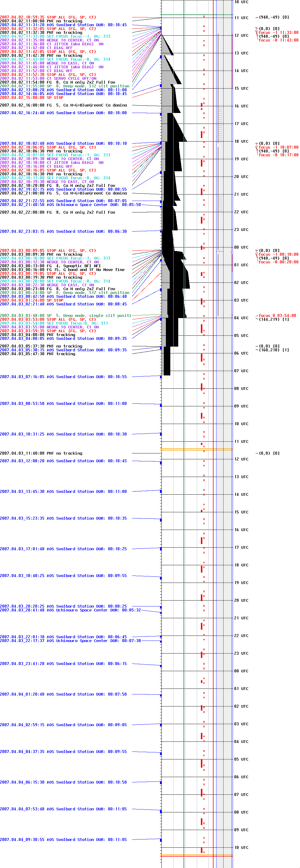Click the 2007.04.04_09:30:55 Svalbard Station entry
The width and height of the screenshot is (300, 868).
(63, 840)
